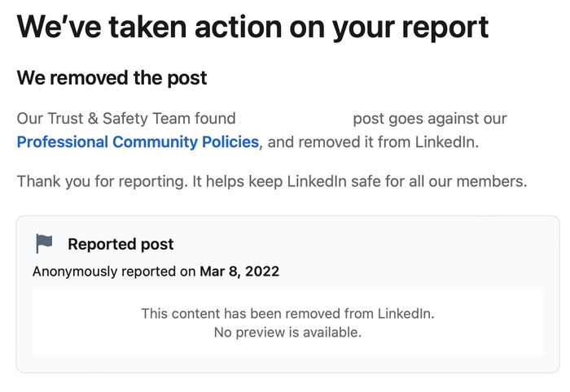Click the "post goes against our" text
Image resolution: width=570 pixels, height=392 pixels.
(429, 119)
